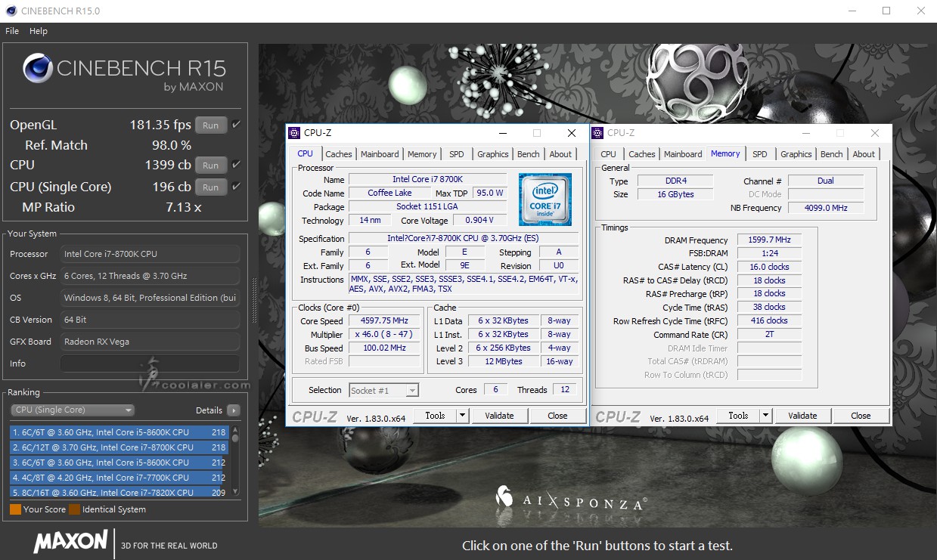Screen dimensions: 937x560
Task: Click the Processor field Intel Core i7-8700K CPU
Action: coord(150,254)
